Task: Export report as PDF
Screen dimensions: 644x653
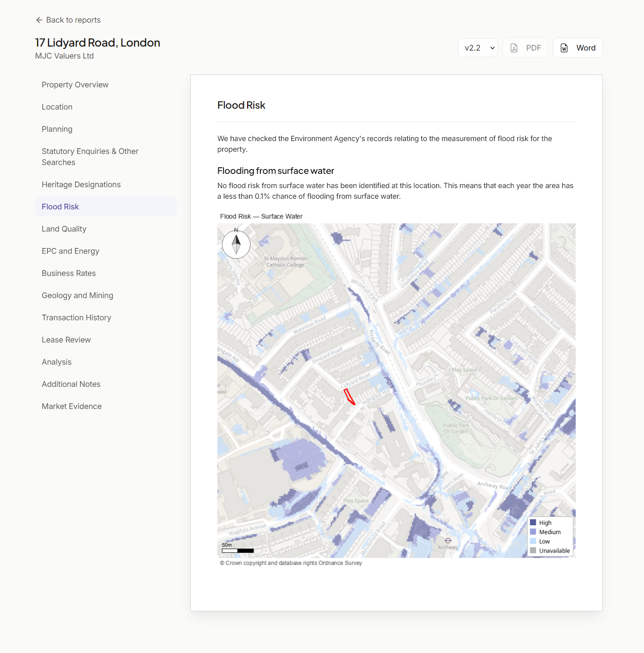Action: [525, 48]
